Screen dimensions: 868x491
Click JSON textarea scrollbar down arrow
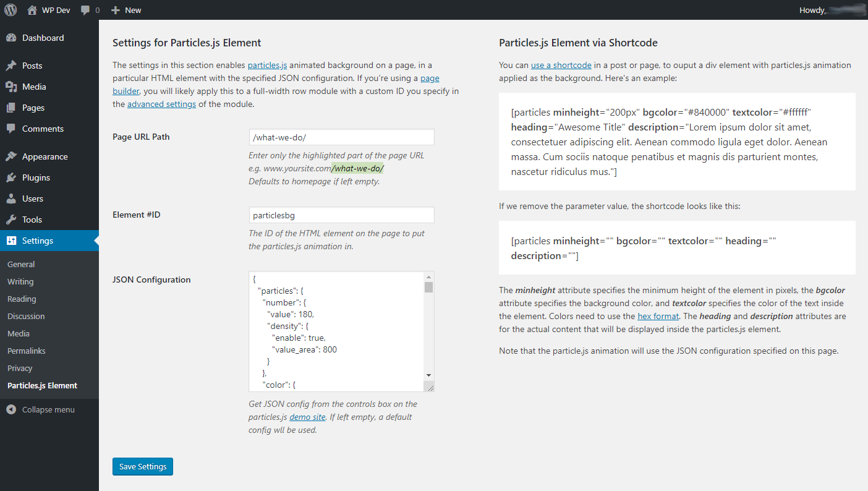pyautogui.click(x=428, y=375)
